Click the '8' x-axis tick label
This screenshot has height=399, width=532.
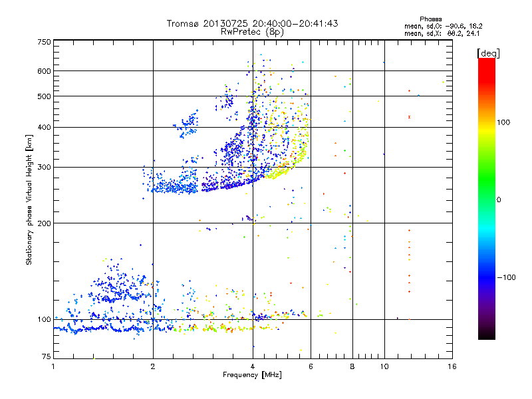[x=352, y=366]
